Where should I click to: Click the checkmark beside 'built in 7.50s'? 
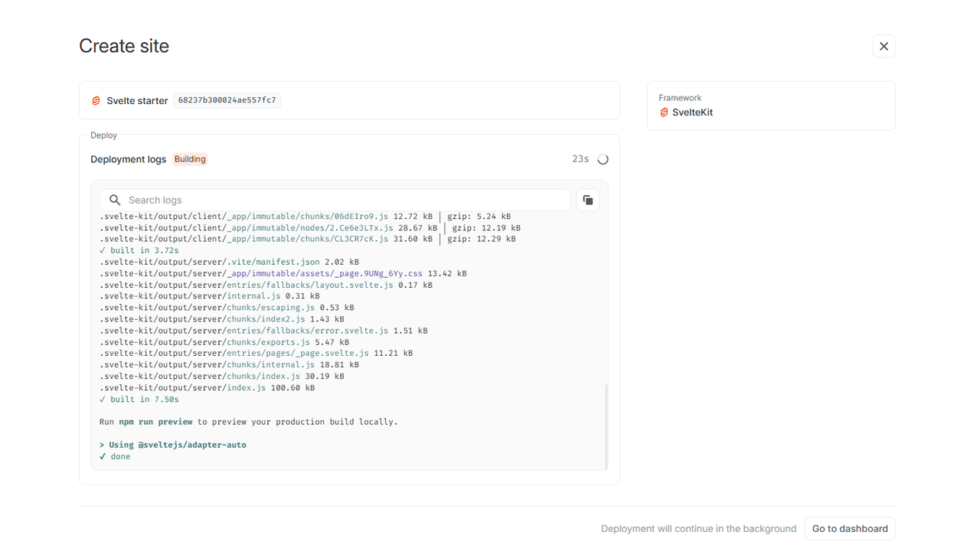(103, 399)
